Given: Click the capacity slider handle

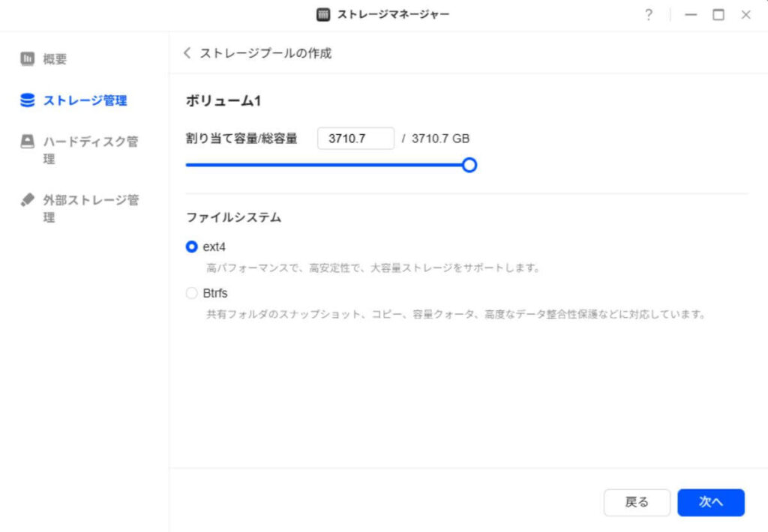Looking at the screenshot, I should (469, 165).
